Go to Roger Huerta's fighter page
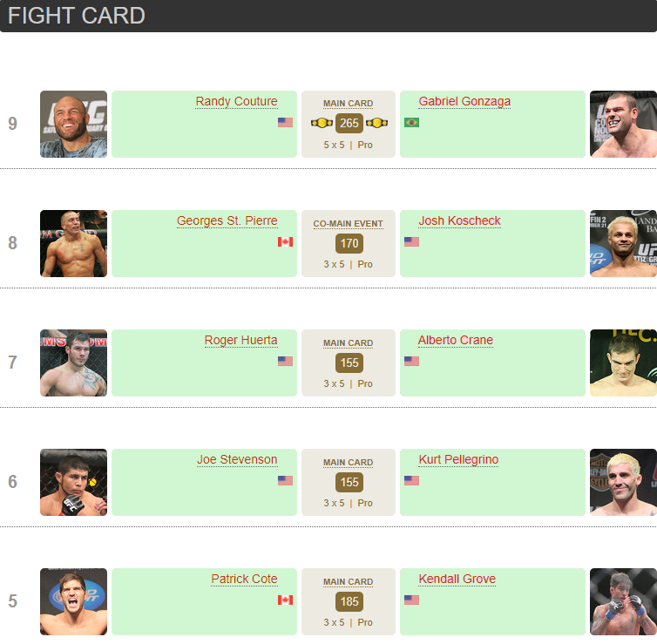Image resolution: width=657 pixels, height=644 pixels. pos(240,341)
